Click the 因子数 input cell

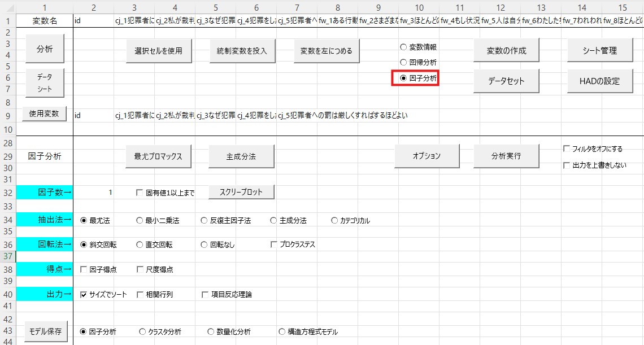pyautogui.click(x=94, y=193)
